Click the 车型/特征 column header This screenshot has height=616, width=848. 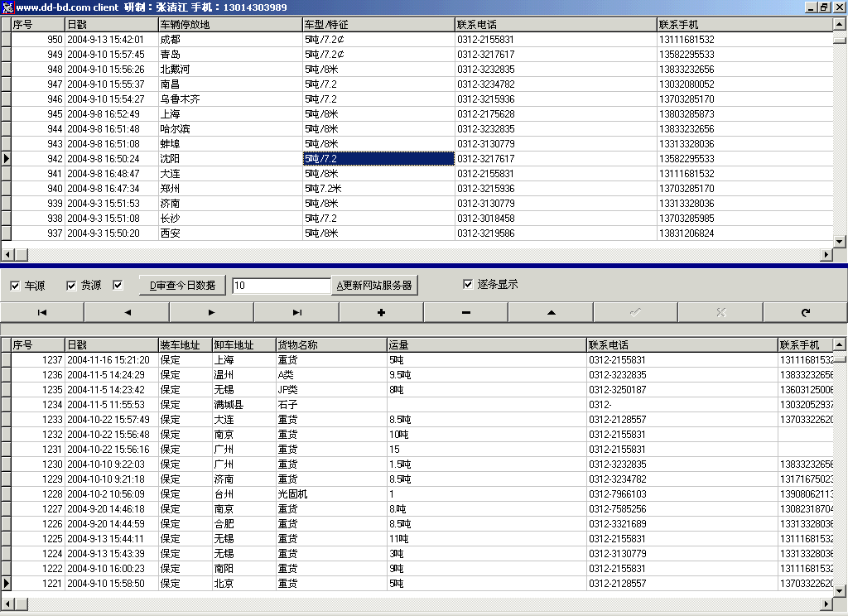[x=378, y=25]
